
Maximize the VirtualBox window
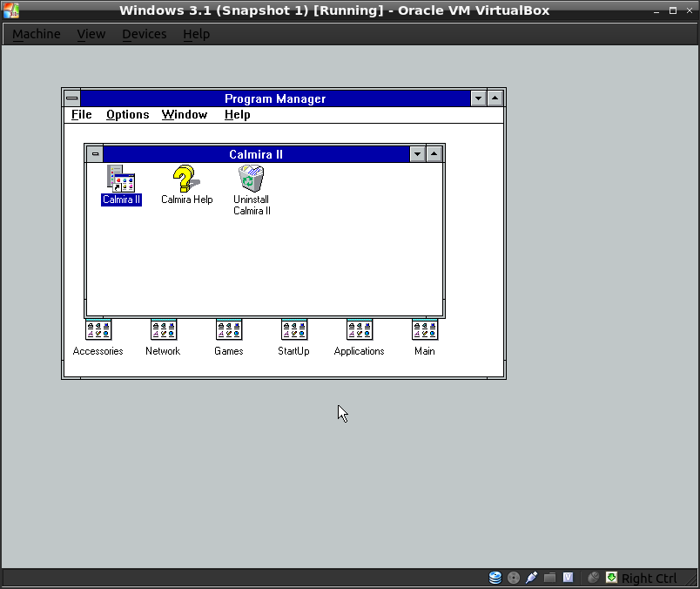click(x=673, y=10)
